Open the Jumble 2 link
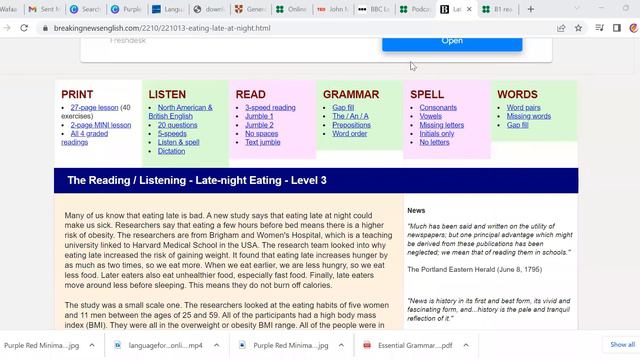 (259, 125)
